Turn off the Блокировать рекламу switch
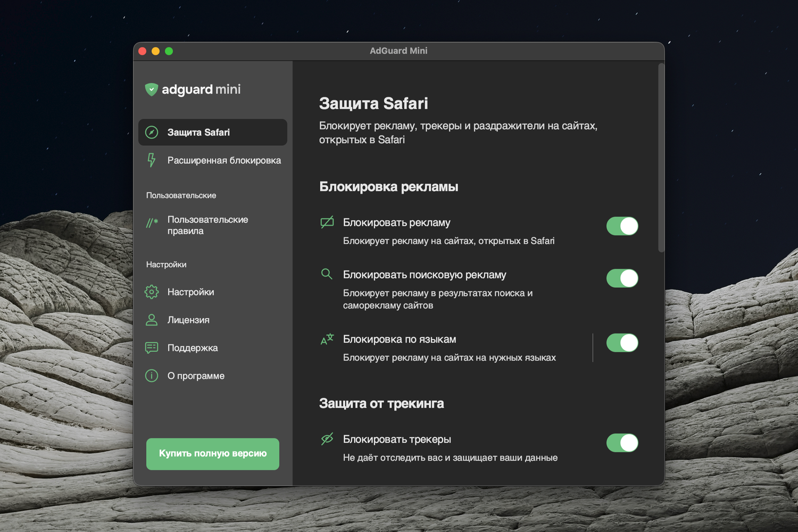The width and height of the screenshot is (798, 532). pyautogui.click(x=622, y=226)
